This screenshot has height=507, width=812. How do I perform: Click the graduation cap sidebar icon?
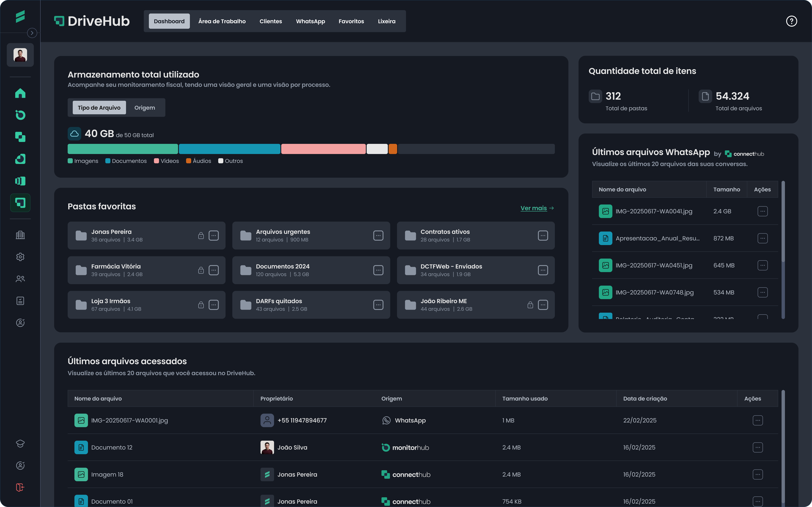tap(20, 443)
